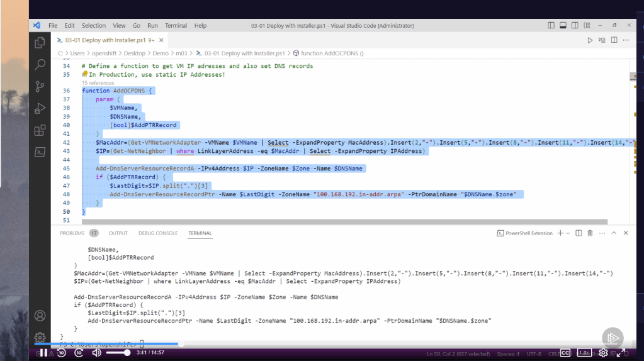Viewport: 644px width, 361px height.
Task: Pause the video playback
Action: click(43, 353)
